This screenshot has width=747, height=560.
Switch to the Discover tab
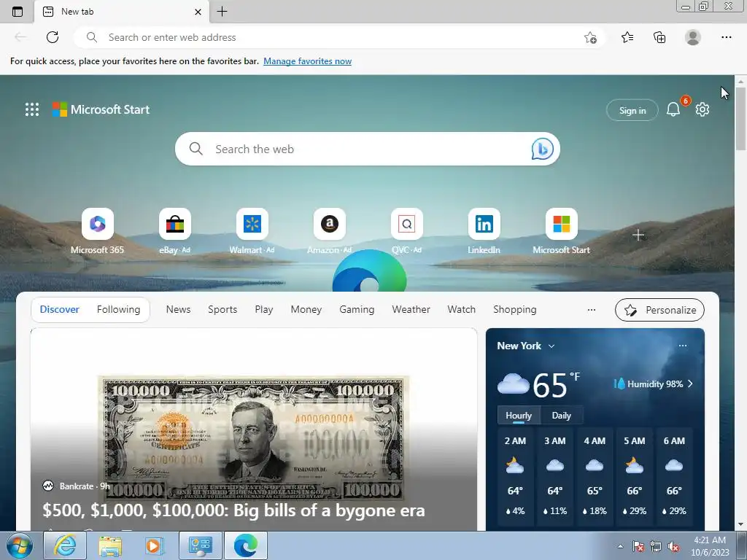point(60,309)
